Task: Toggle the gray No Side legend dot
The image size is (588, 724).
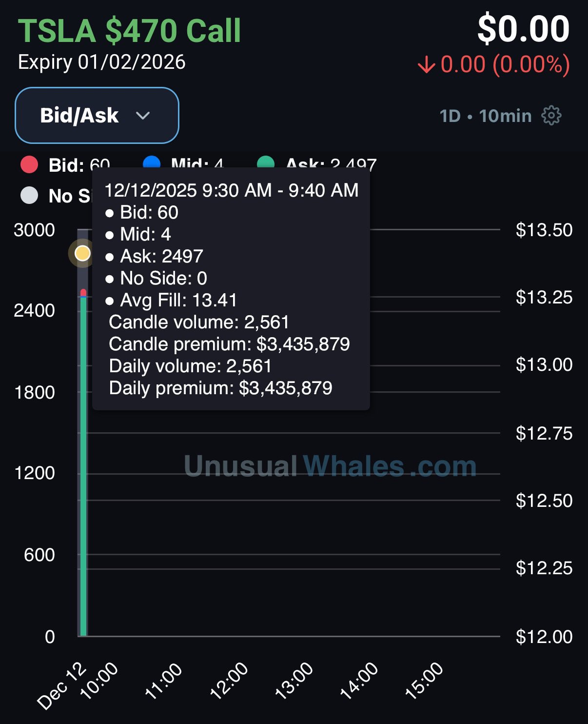Action: (29, 195)
